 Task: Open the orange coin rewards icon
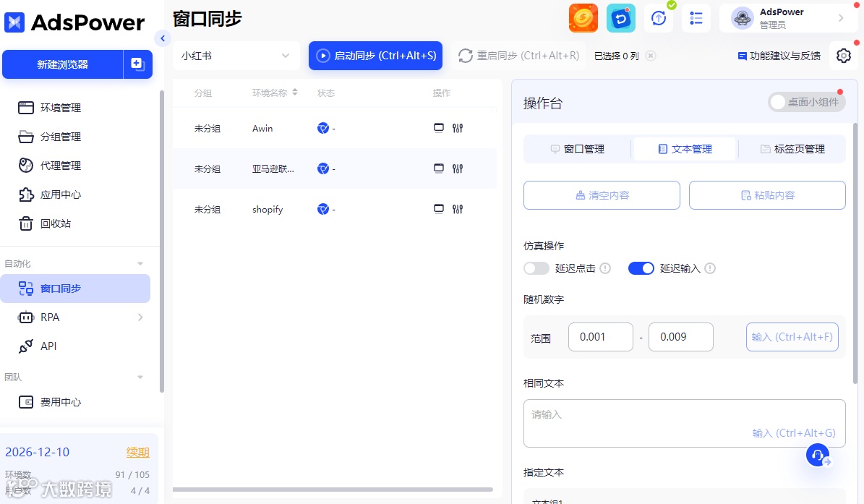pyautogui.click(x=583, y=17)
